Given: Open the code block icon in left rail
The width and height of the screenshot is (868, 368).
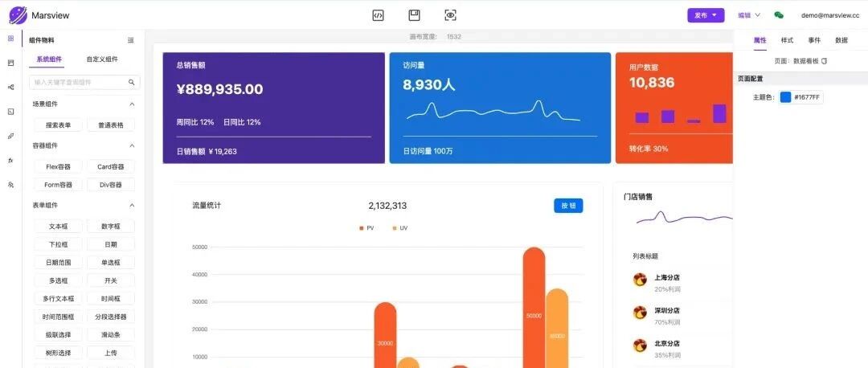Looking at the screenshot, I should [x=10, y=111].
